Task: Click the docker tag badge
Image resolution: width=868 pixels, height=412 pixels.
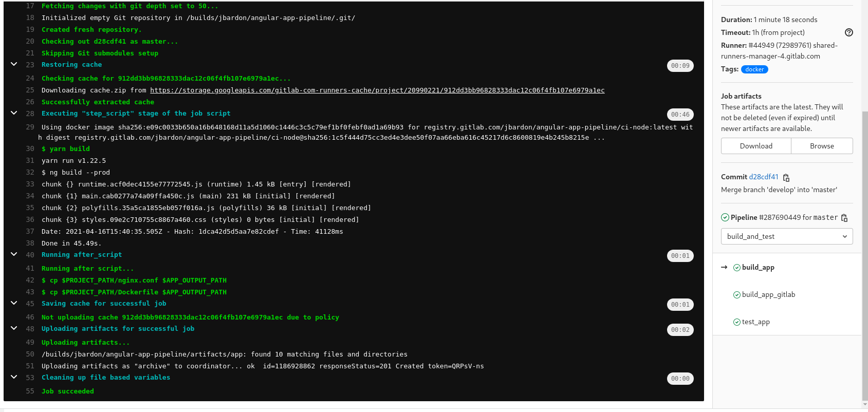Action: pyautogui.click(x=754, y=69)
